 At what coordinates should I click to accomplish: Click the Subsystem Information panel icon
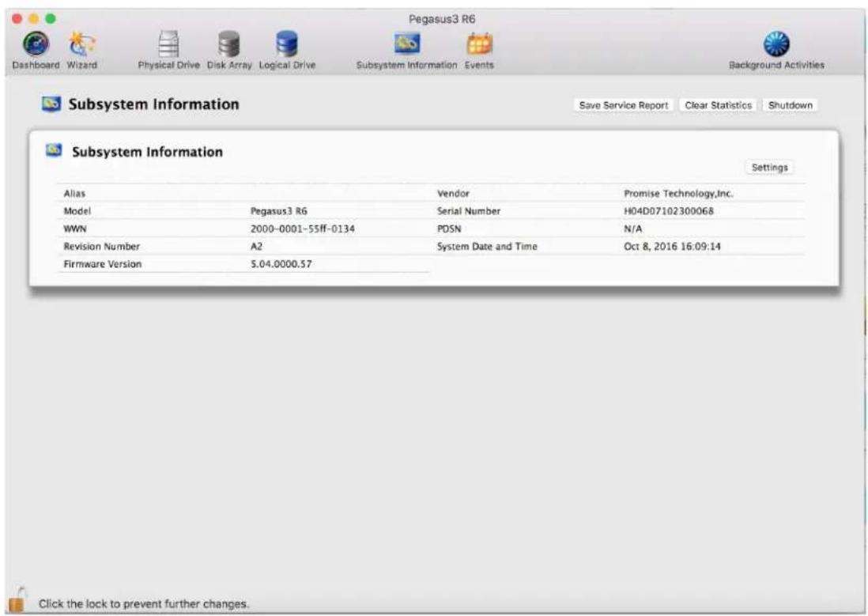coord(54,150)
